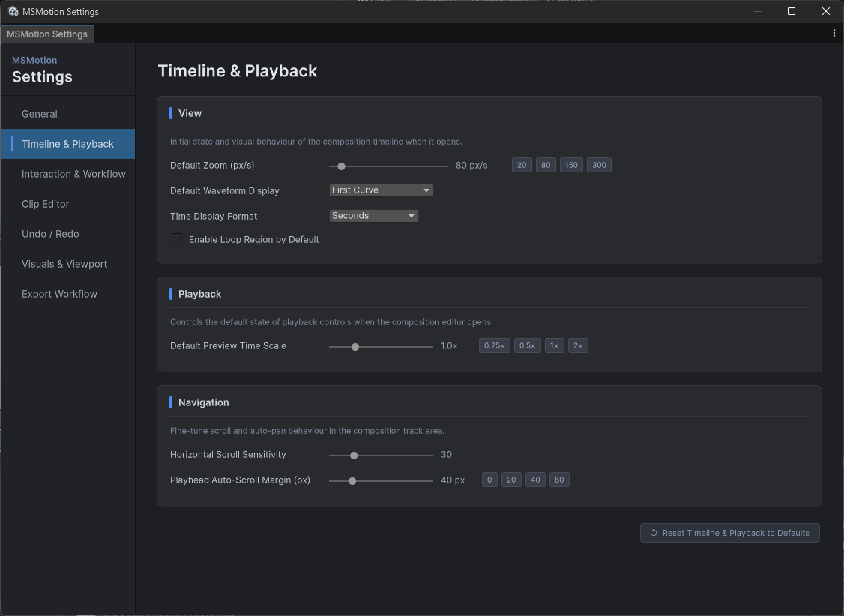Open Default Waveform Display dropdown
Viewport: 844px width, 616px height.
(x=381, y=190)
